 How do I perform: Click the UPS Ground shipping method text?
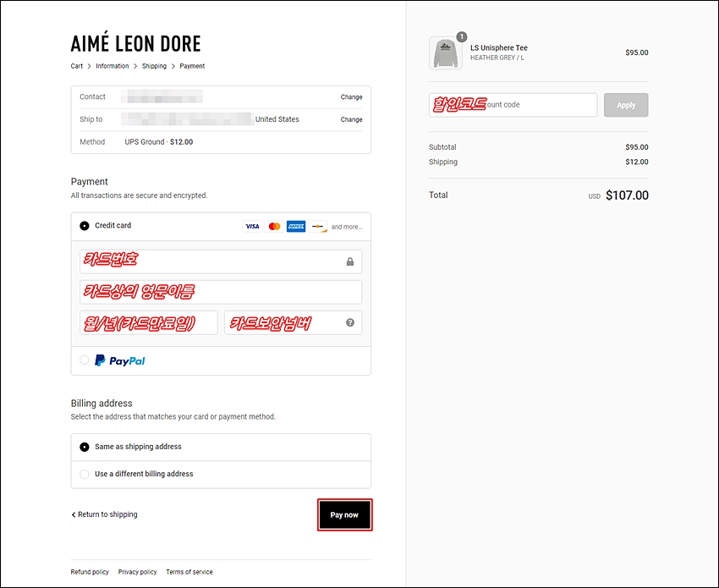pyautogui.click(x=159, y=142)
